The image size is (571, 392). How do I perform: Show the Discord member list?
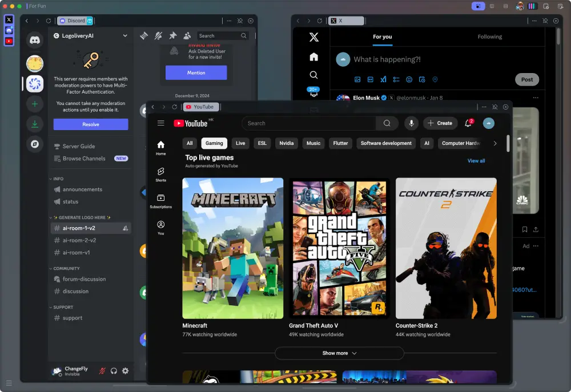point(187,35)
